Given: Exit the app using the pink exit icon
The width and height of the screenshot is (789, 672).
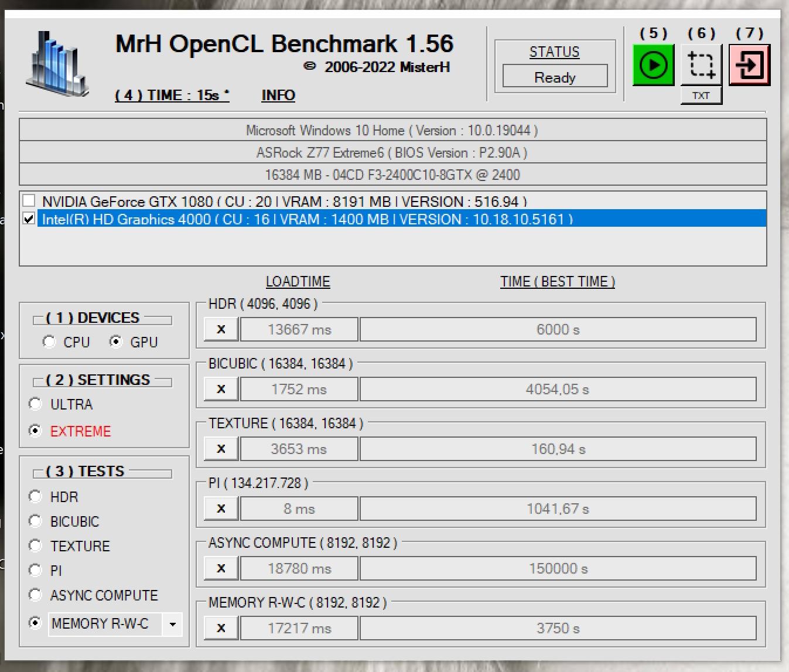Looking at the screenshot, I should 749,65.
